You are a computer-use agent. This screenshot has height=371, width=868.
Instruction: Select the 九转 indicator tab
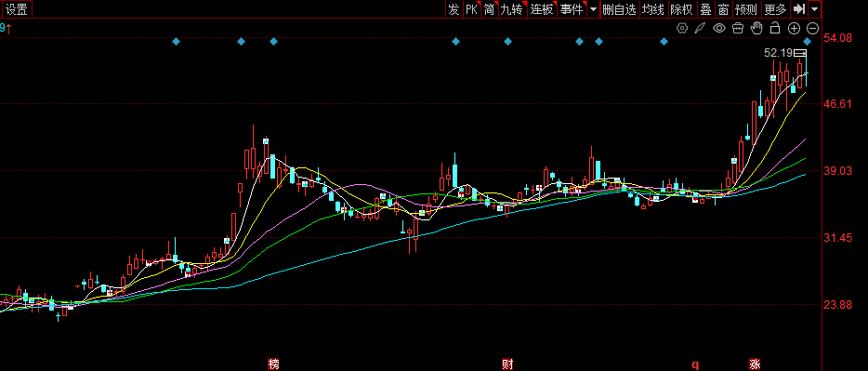click(x=511, y=9)
